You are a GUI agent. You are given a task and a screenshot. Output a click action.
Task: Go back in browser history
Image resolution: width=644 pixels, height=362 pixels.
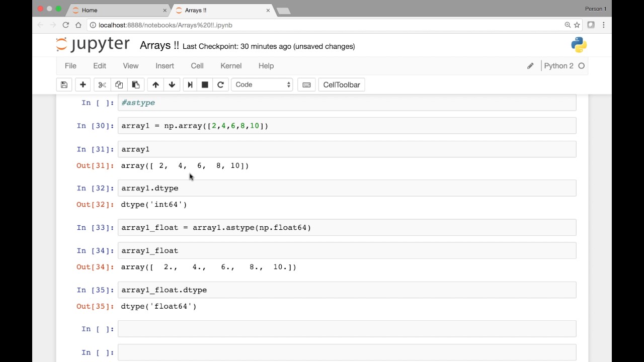41,25
